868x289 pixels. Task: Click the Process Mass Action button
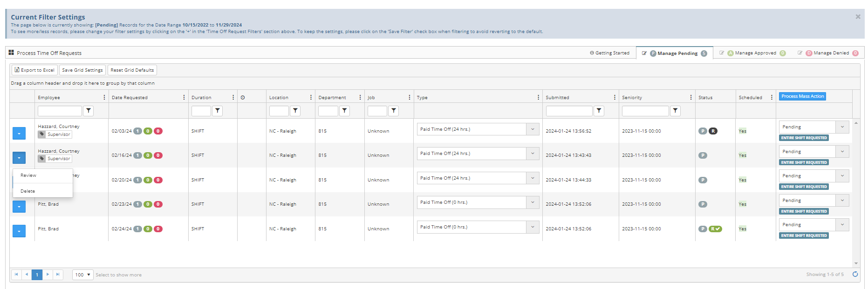tap(802, 96)
